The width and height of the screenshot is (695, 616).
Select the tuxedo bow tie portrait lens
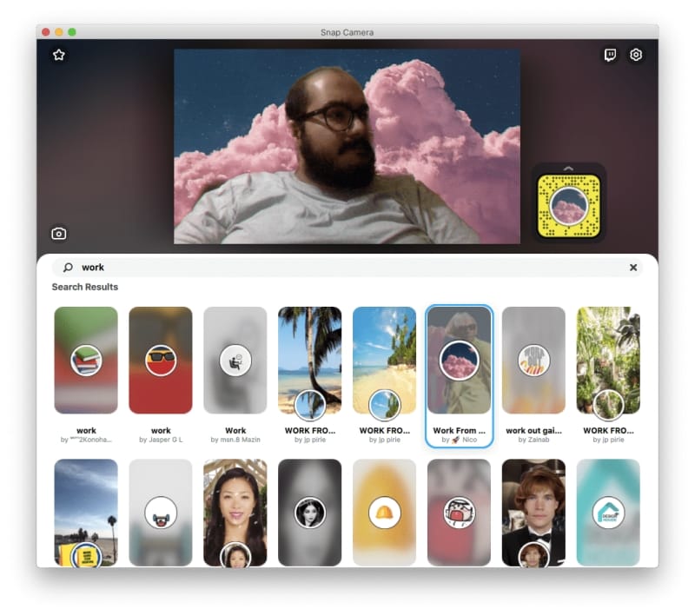pyautogui.click(x=533, y=513)
